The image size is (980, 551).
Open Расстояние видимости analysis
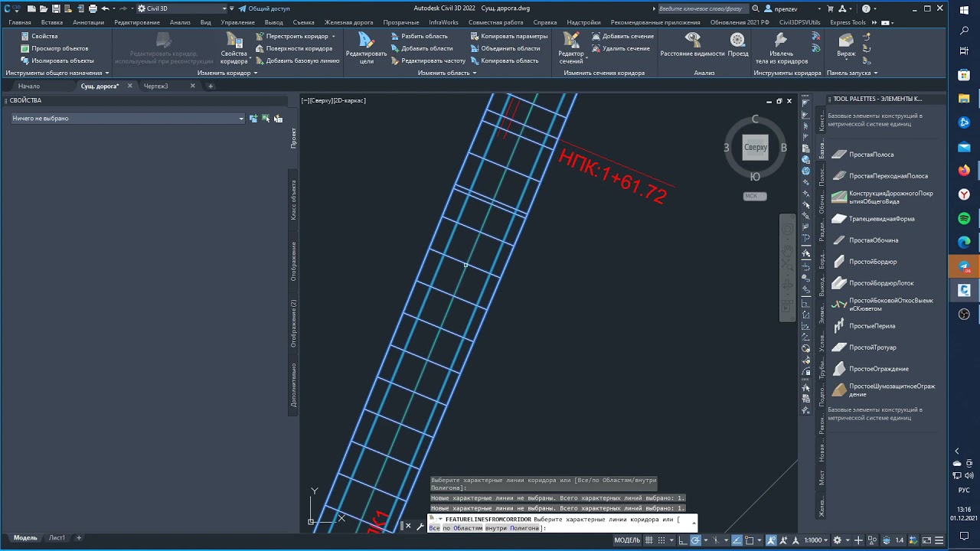(693, 44)
